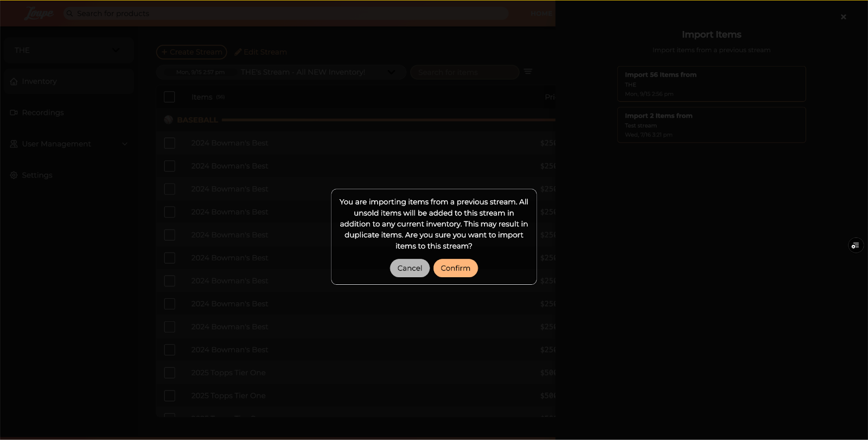Expand the User Management submenu
The image size is (868, 440).
pyautogui.click(x=125, y=144)
